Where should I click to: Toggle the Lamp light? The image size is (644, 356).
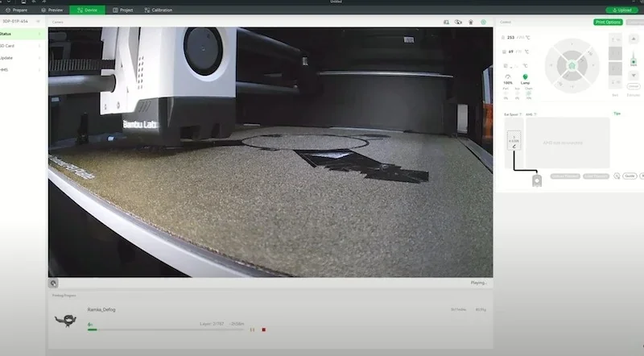coord(525,80)
